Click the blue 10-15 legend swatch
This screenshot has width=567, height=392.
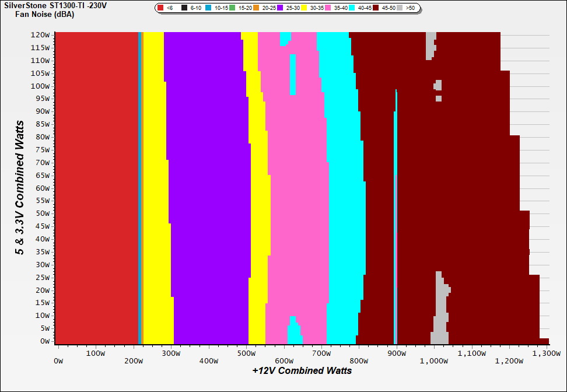[208, 8]
